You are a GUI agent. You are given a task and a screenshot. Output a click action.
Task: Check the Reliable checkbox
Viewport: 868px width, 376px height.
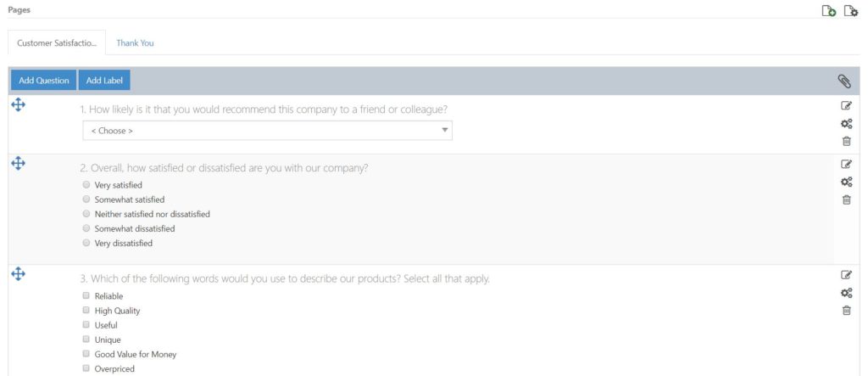(x=86, y=295)
